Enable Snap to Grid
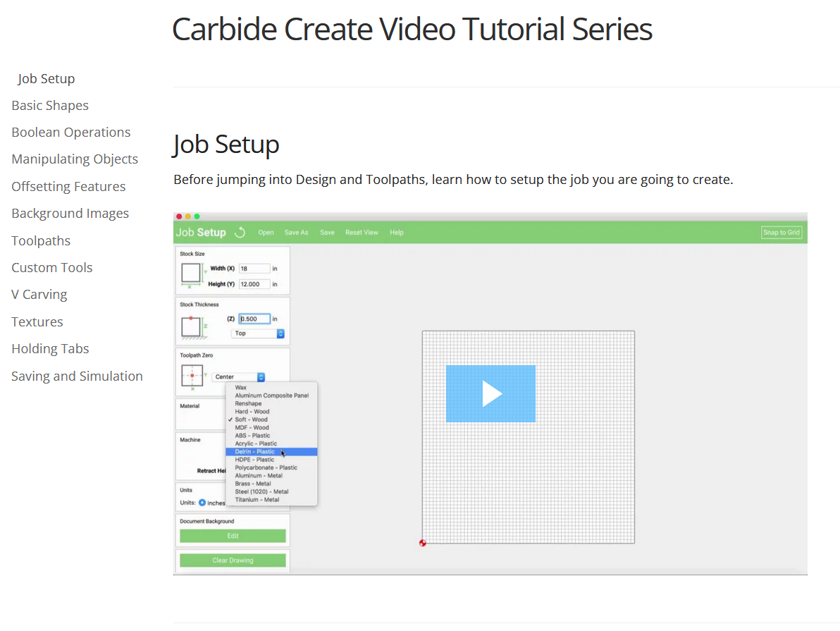The height and width of the screenshot is (631, 840). click(782, 232)
